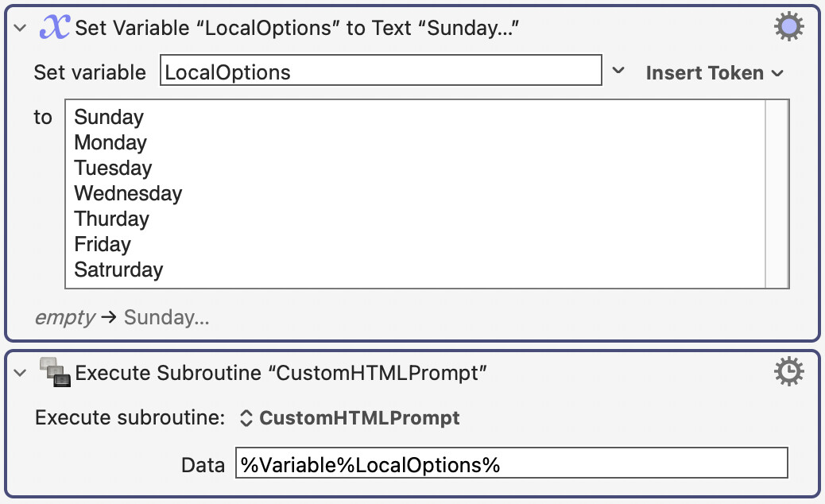Click the script X variable icon
This screenshot has height=504, width=825.
55,27
